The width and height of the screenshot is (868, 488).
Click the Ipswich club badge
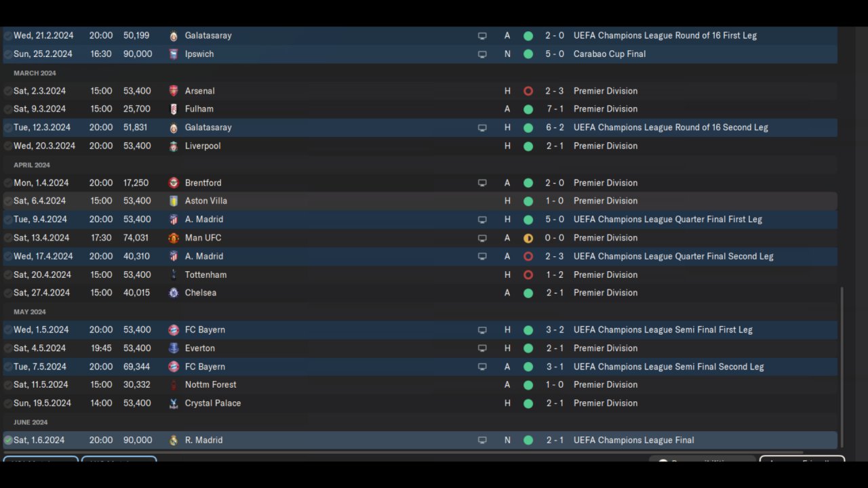[174, 54]
